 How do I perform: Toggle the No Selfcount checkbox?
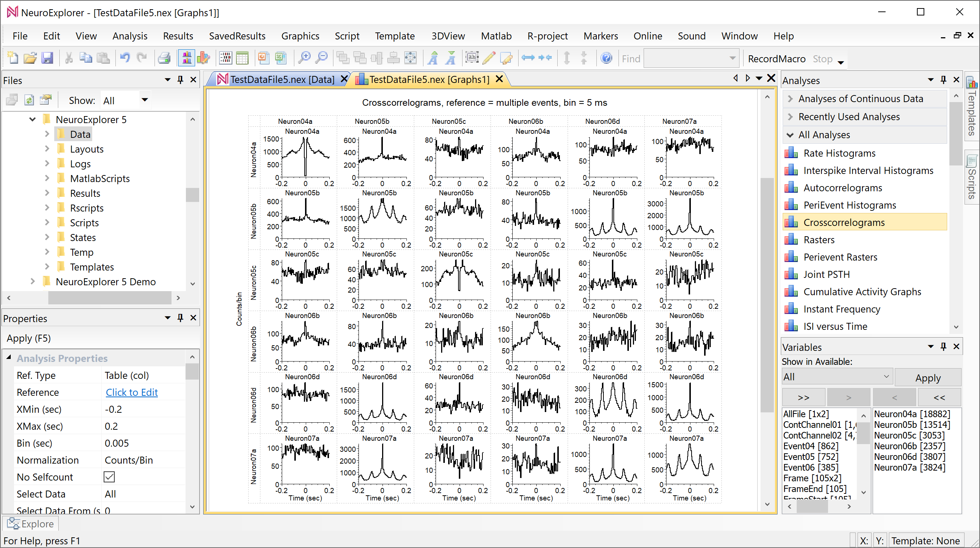click(x=109, y=477)
